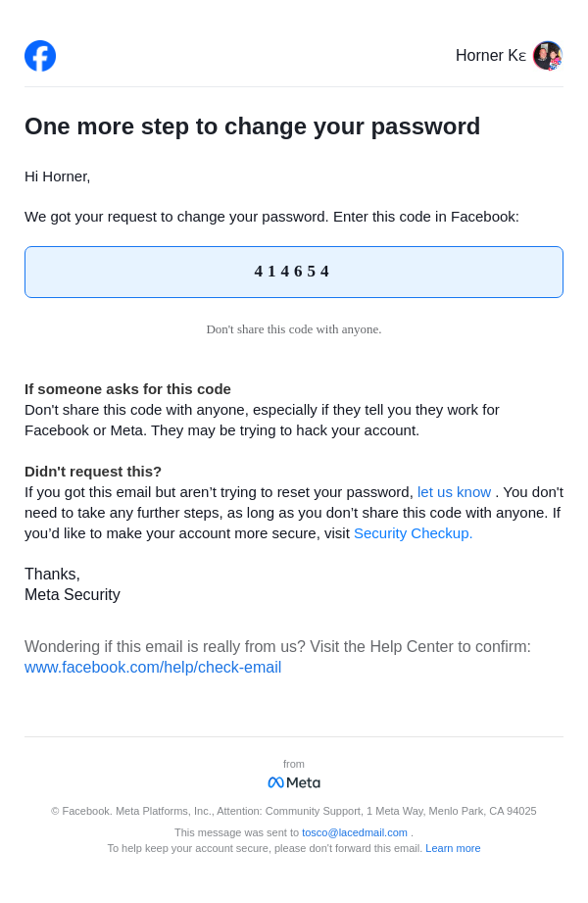
Task: Click "If someone asks for this code" heading
Action: point(127,389)
